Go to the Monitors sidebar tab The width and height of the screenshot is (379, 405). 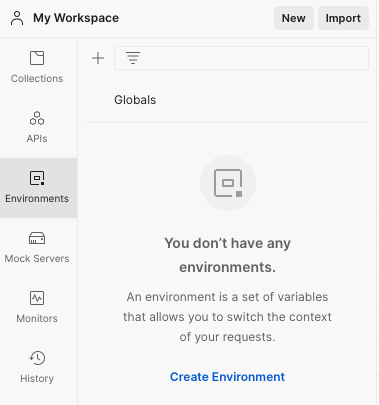[37, 308]
